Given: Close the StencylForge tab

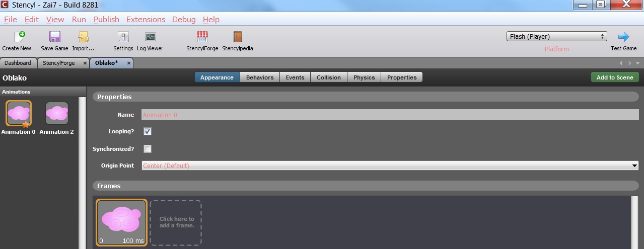Looking at the screenshot, I should [85, 63].
